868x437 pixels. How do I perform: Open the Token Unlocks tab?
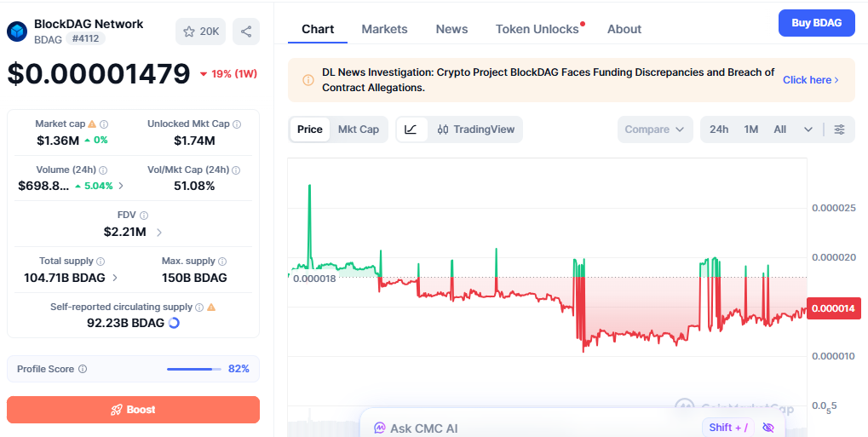point(537,29)
